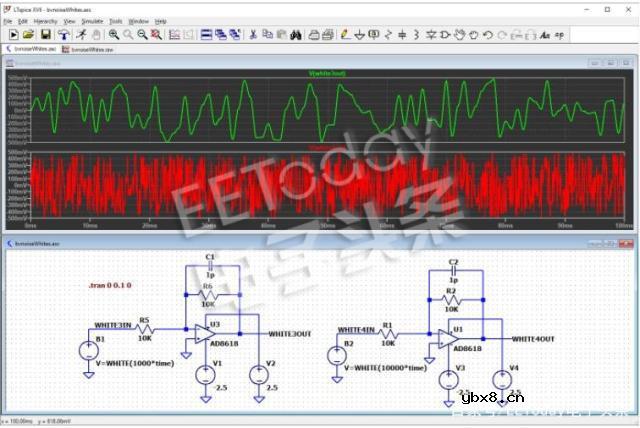Click the green V(white3out) trace label
Image resolution: width=640 pixels, height=428 pixels.
pos(327,73)
